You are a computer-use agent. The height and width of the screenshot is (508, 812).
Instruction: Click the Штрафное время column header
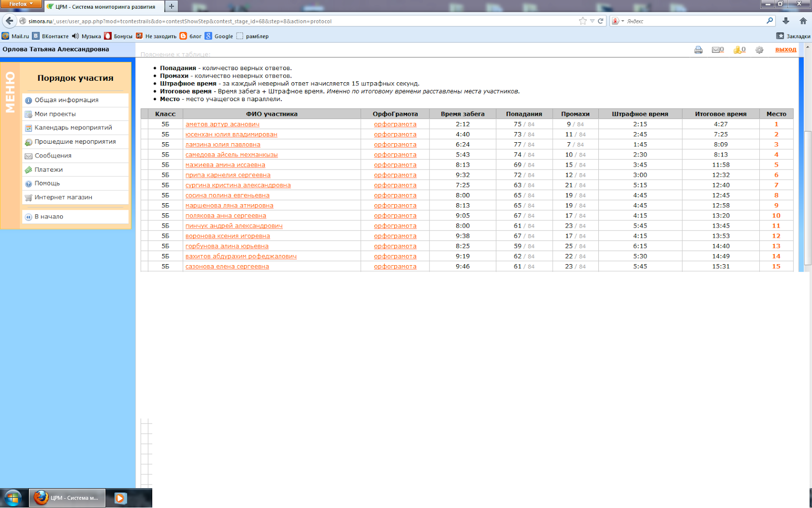(x=640, y=114)
